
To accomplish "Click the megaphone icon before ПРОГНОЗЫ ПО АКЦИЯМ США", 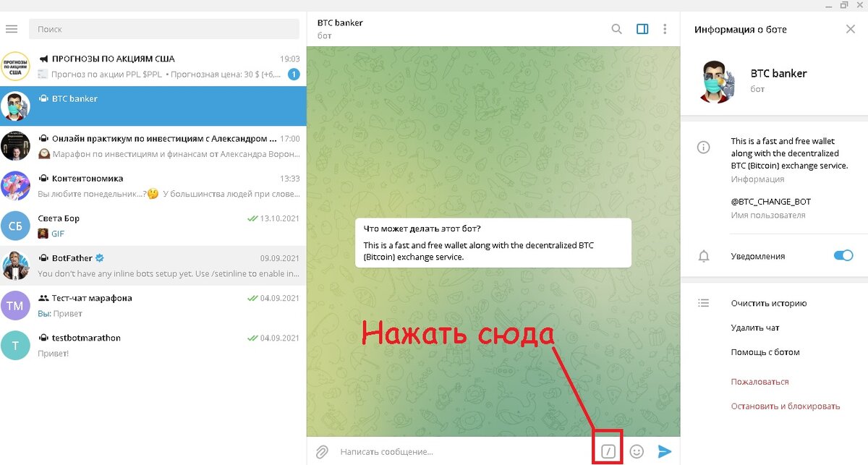I will pyautogui.click(x=43, y=59).
